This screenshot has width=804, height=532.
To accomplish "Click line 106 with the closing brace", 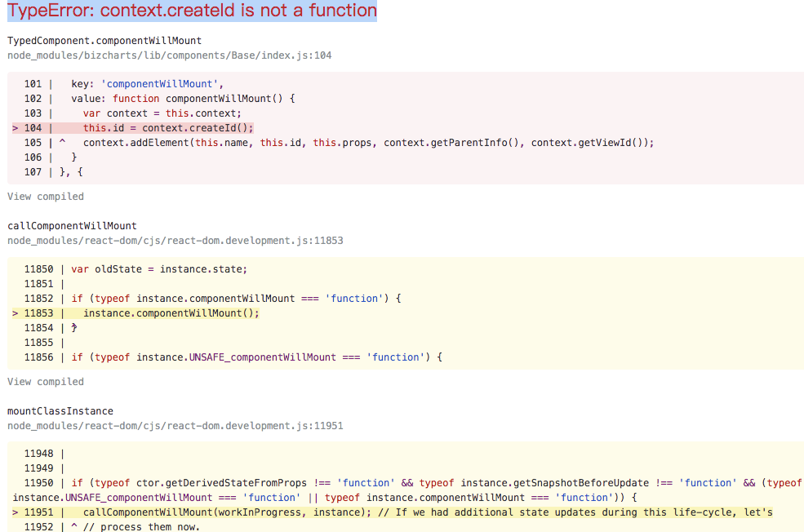I will [x=51, y=157].
